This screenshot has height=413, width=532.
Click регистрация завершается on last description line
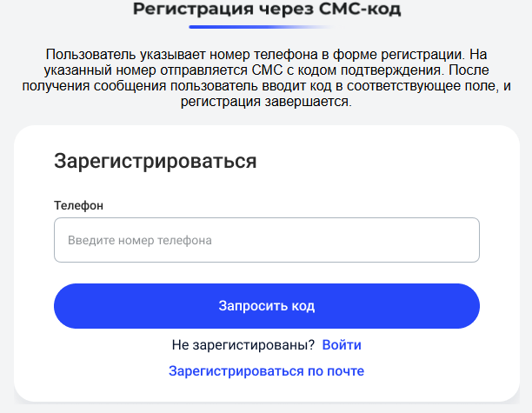click(x=266, y=101)
